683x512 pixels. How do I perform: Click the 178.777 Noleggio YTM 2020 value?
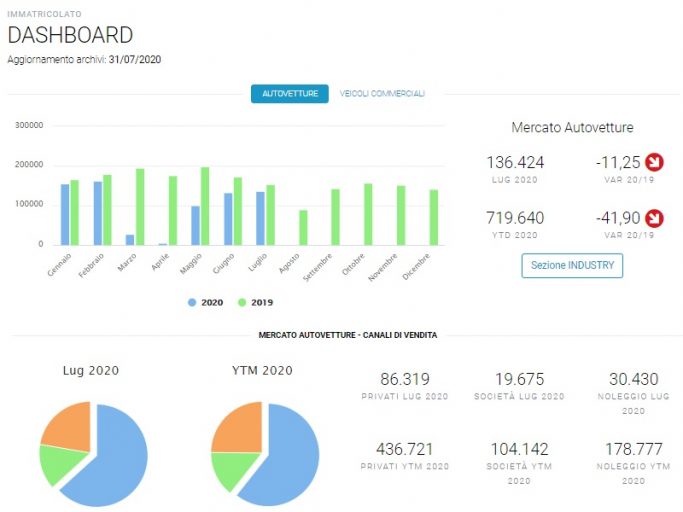coord(634,449)
